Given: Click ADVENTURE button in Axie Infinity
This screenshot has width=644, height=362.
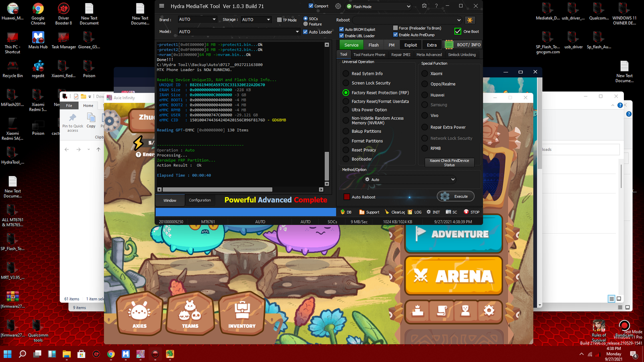Looking at the screenshot, I should (453, 234).
